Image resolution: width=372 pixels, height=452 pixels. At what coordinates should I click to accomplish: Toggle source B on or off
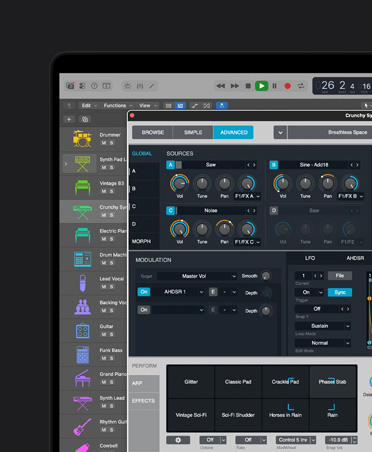tap(274, 165)
